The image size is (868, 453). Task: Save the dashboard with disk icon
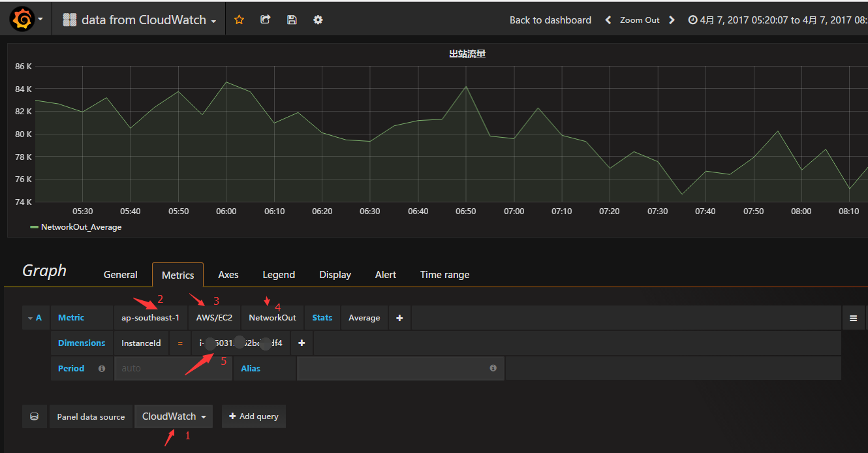point(292,20)
